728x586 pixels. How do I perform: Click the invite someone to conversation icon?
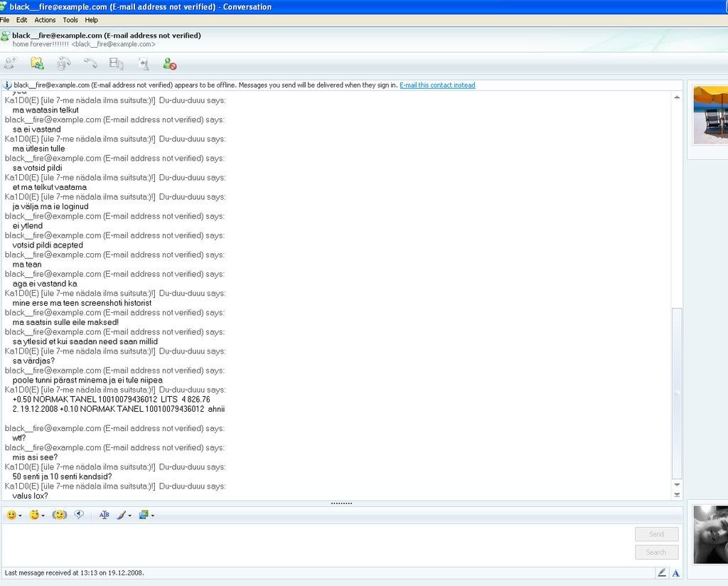tap(10, 64)
